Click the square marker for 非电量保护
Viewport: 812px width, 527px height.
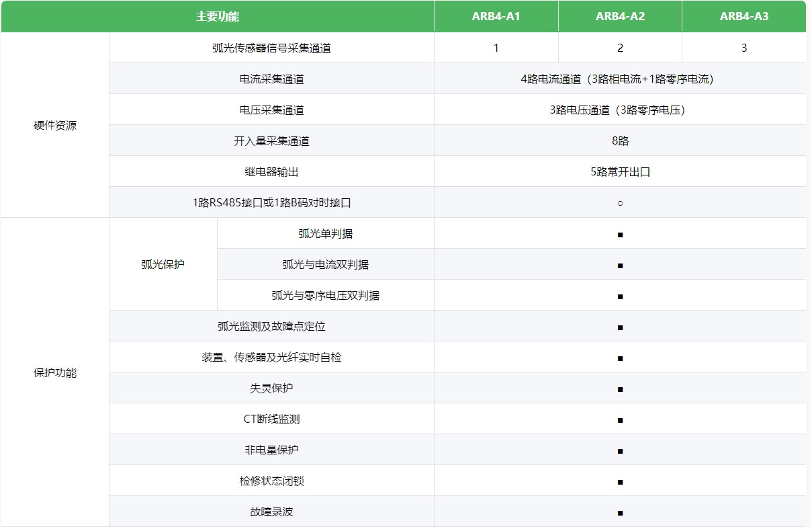[620, 451]
